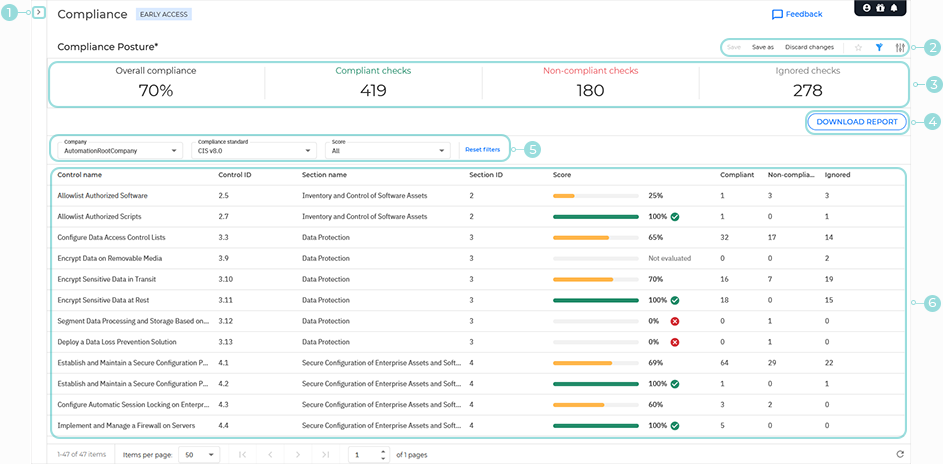Screen dimensions: 943x464
Task: Click the Download Report button
Action: pyautogui.click(x=856, y=121)
